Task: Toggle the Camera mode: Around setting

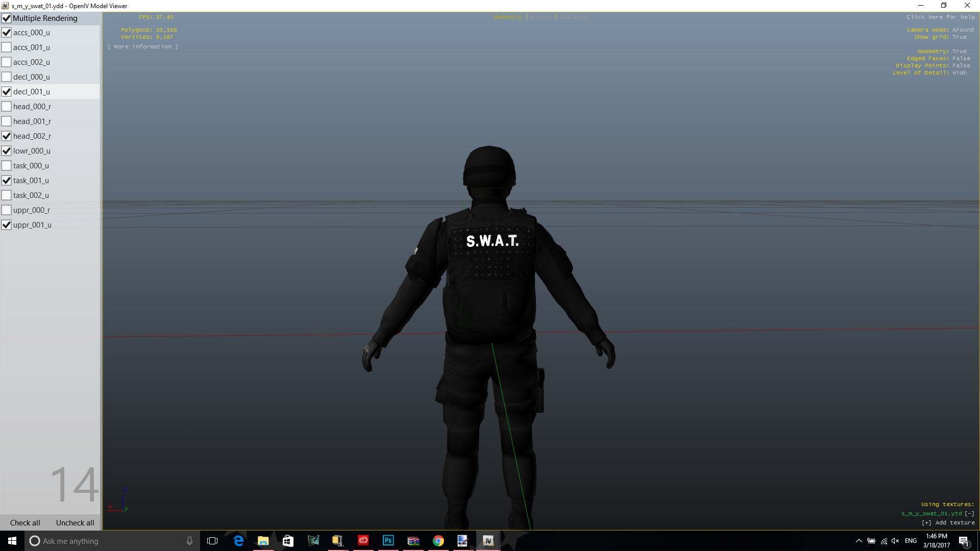Action: [x=940, y=30]
